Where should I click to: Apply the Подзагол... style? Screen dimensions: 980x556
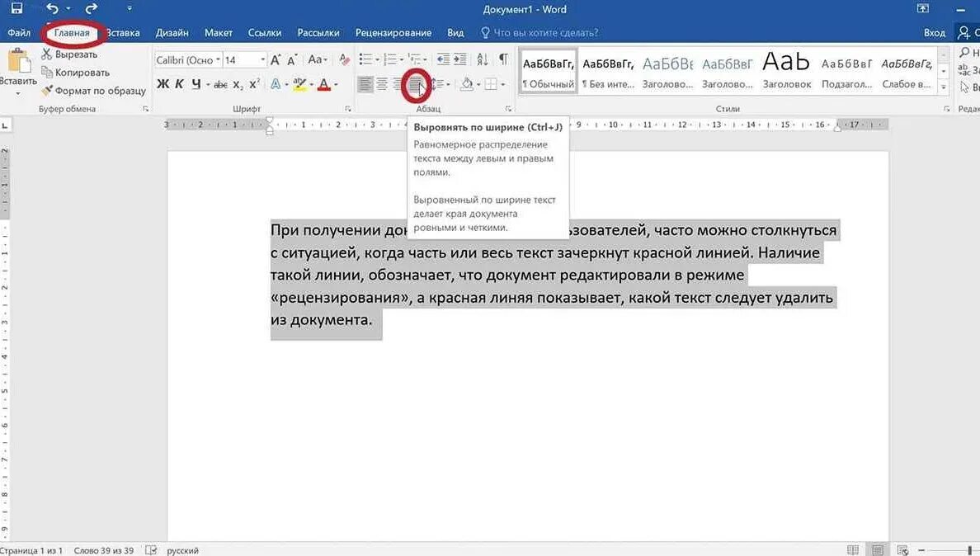(x=846, y=71)
